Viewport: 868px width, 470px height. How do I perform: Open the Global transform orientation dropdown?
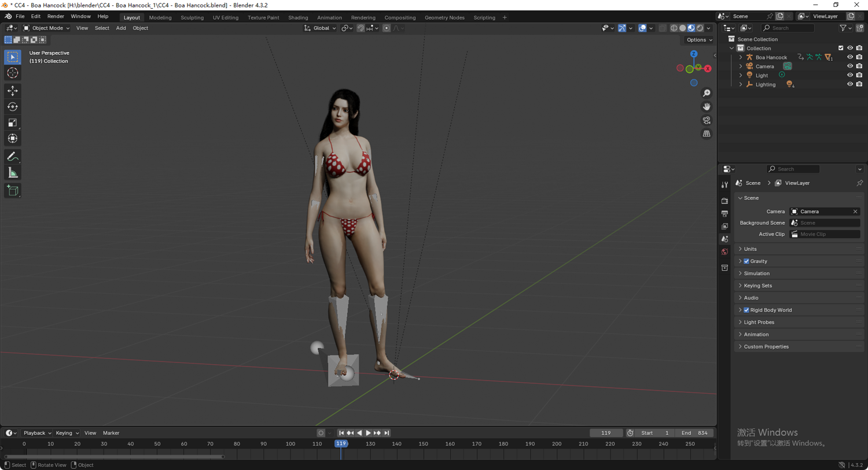tap(320, 28)
